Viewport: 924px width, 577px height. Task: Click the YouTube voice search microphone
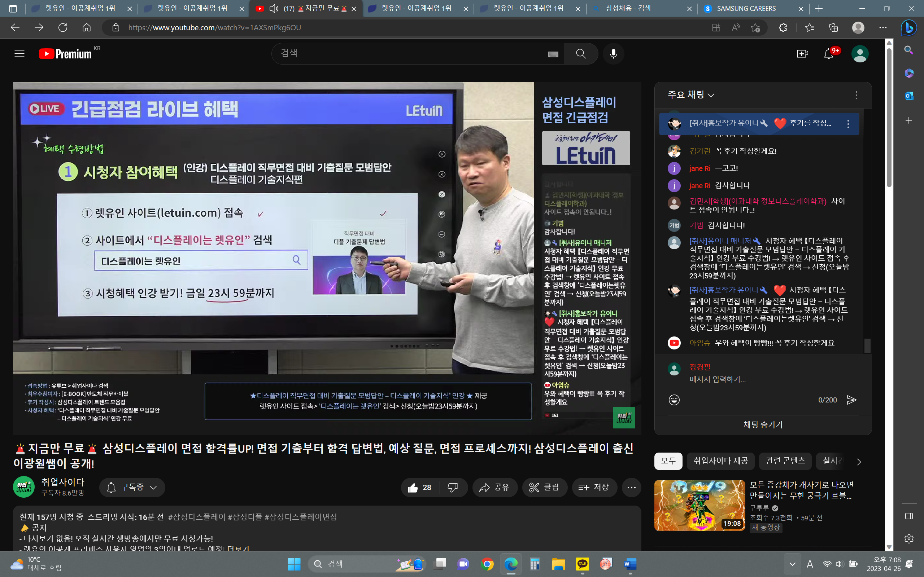(613, 54)
